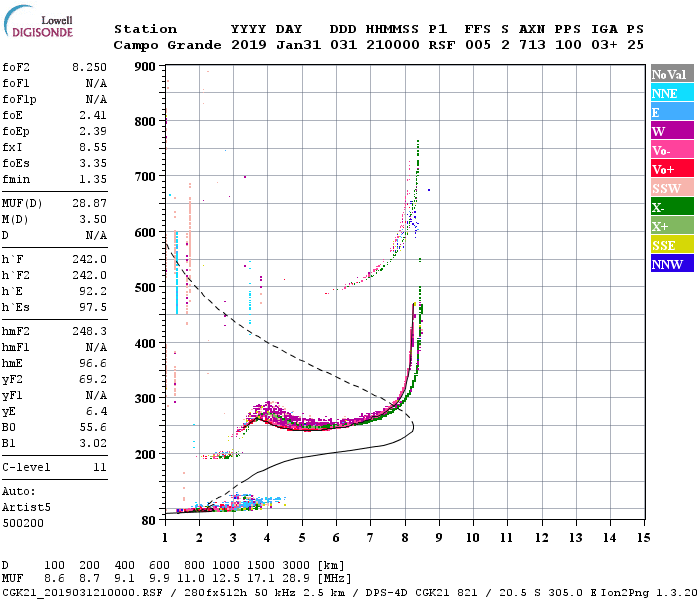Click the 12.5 MHz MUF table value
This screenshot has width=700, height=600.
tap(226, 579)
